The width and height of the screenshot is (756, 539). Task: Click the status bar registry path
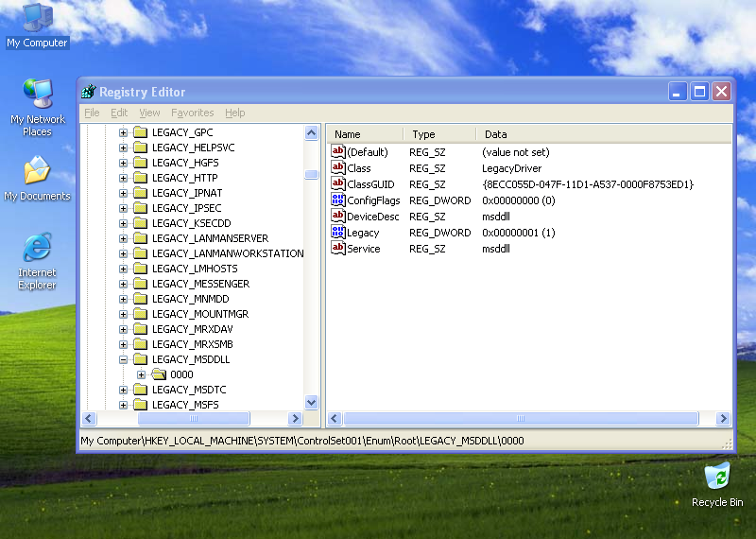coord(301,441)
